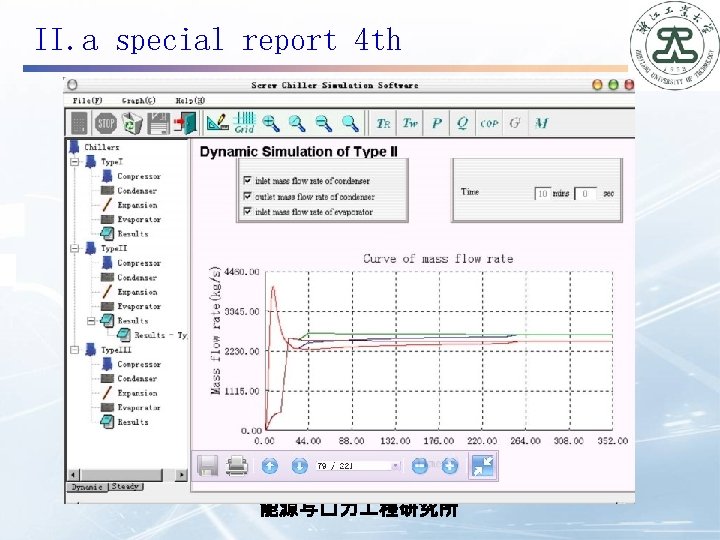The width and height of the screenshot is (720, 540).
Task: Click the Time minutes input field
Action: coord(542,193)
